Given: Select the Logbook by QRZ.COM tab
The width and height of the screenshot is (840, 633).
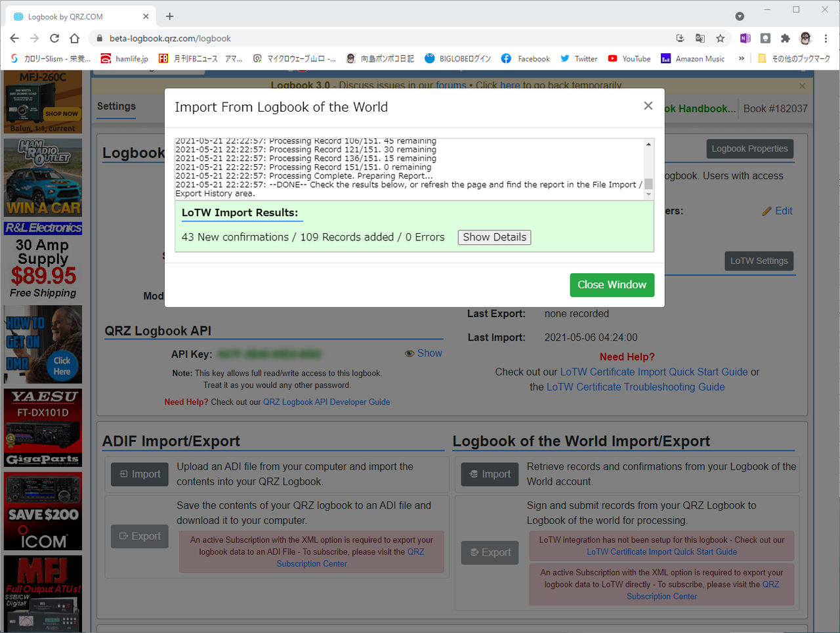Looking at the screenshot, I should (81, 16).
